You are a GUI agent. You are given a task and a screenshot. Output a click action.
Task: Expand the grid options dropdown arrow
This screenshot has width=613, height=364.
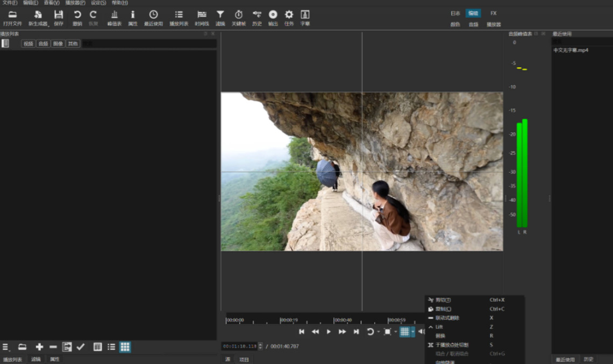[x=413, y=332]
